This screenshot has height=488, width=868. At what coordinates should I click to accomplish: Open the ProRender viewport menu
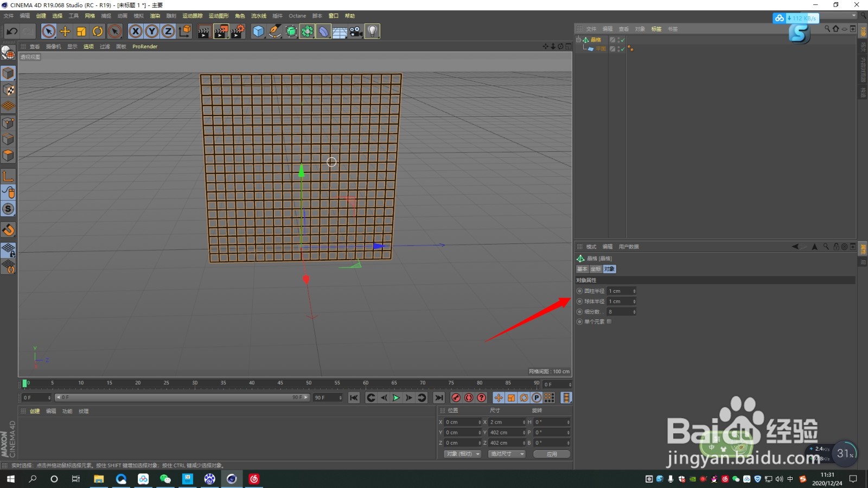pyautogui.click(x=145, y=47)
